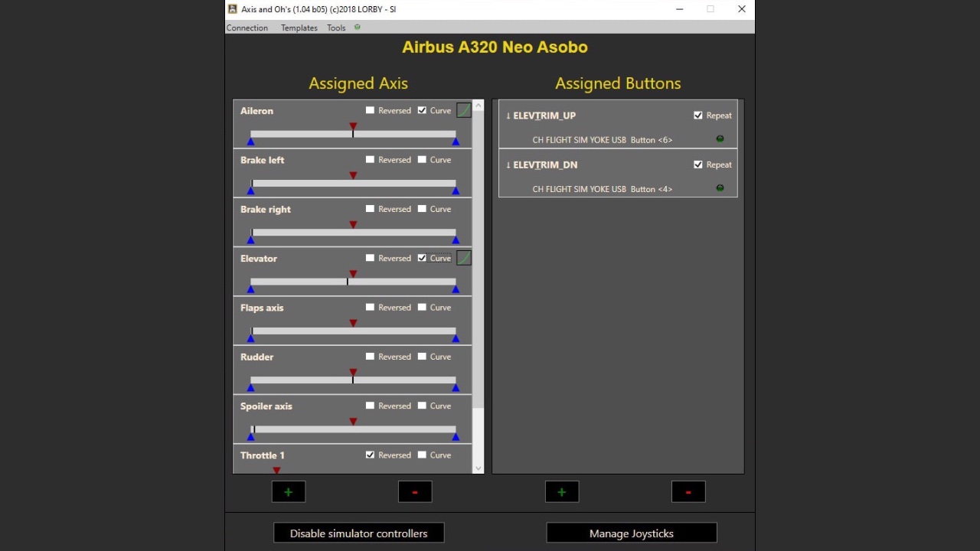Open the Aileron curve editor icon
Viewport: 980px width, 551px height.
(464, 110)
